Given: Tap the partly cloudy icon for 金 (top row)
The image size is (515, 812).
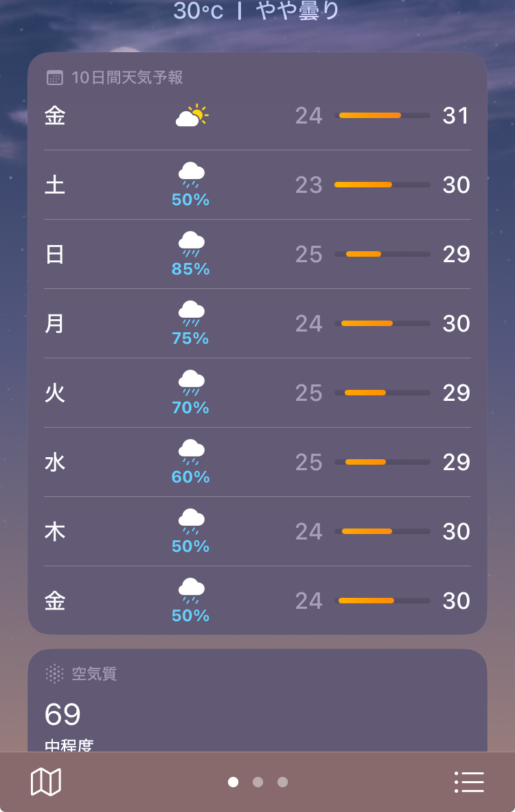Looking at the screenshot, I should (192, 115).
